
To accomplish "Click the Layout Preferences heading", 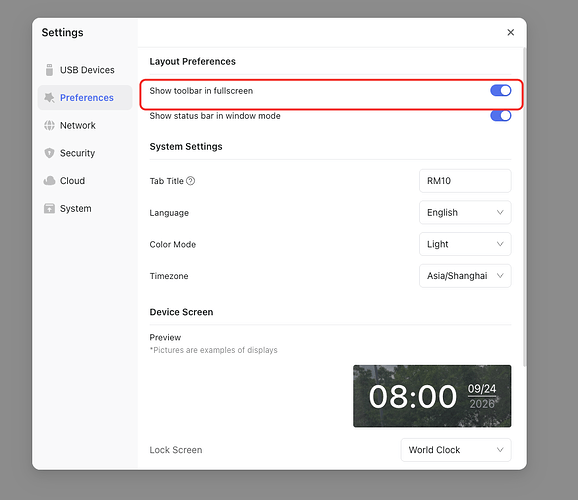I will tap(192, 62).
